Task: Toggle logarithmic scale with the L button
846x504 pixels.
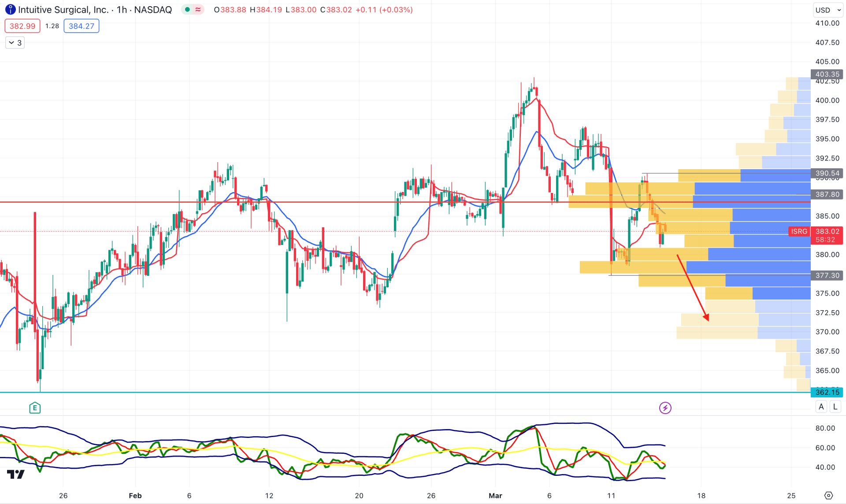Action: pyautogui.click(x=835, y=407)
